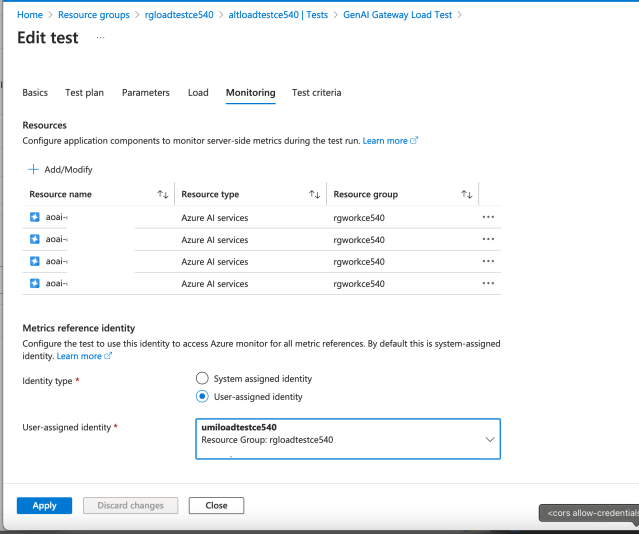Click the plus icon for Add/Modify
This screenshot has height=534, width=639.
pos(33,170)
